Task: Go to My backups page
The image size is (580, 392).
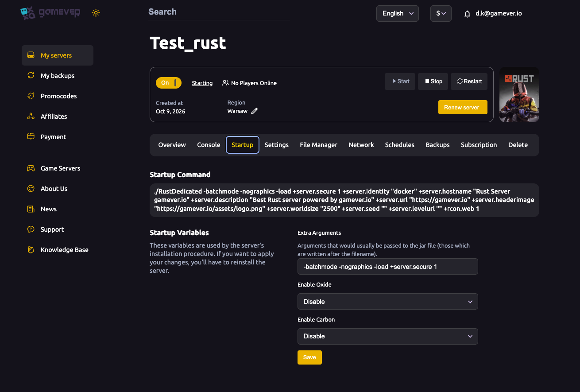Action: [x=58, y=76]
